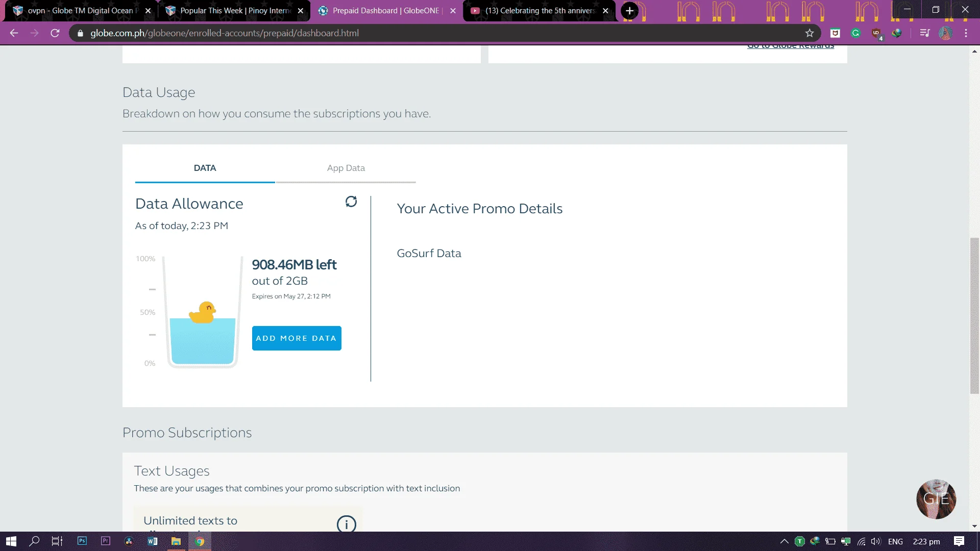Click the rubber duck water level gauge
This screenshot has width=980, height=551.
click(x=203, y=312)
